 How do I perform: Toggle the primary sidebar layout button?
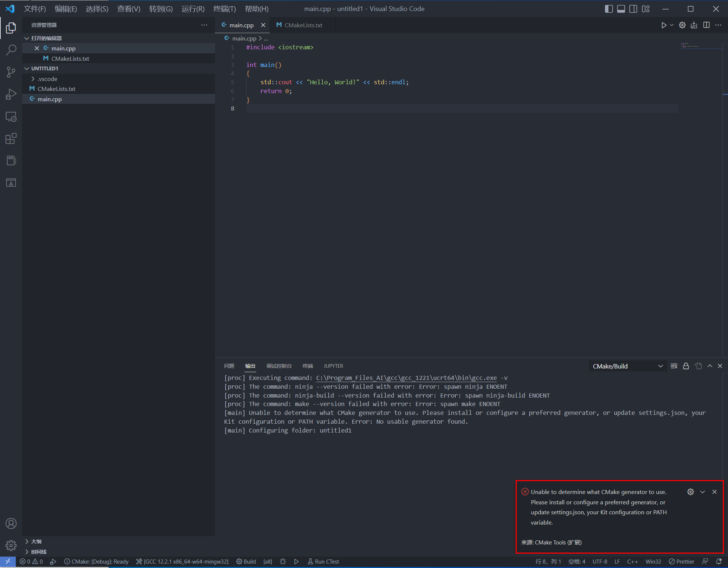[x=609, y=9]
